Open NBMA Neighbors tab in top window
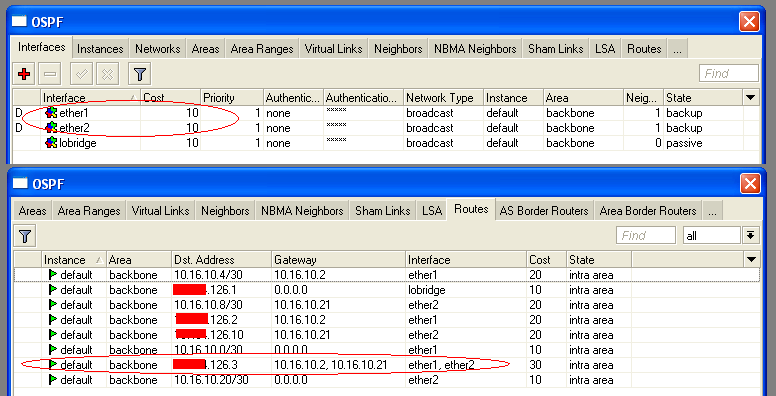The image size is (776, 396). (475, 49)
